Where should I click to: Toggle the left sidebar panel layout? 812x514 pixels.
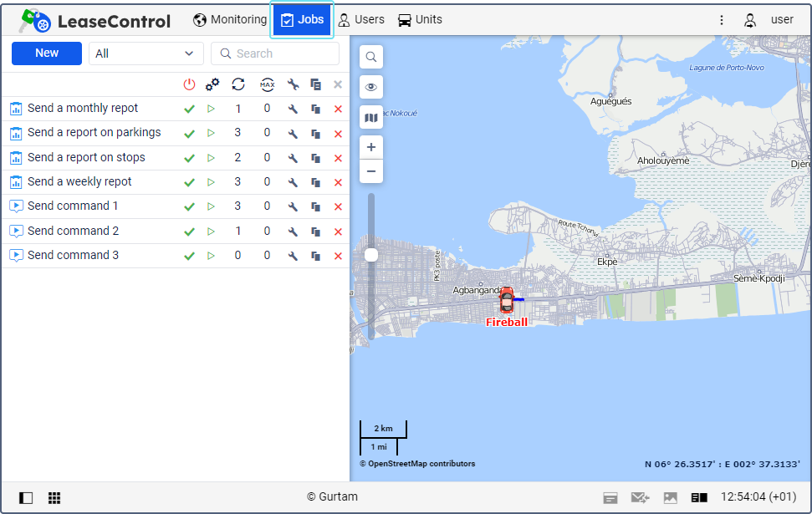tap(26, 498)
